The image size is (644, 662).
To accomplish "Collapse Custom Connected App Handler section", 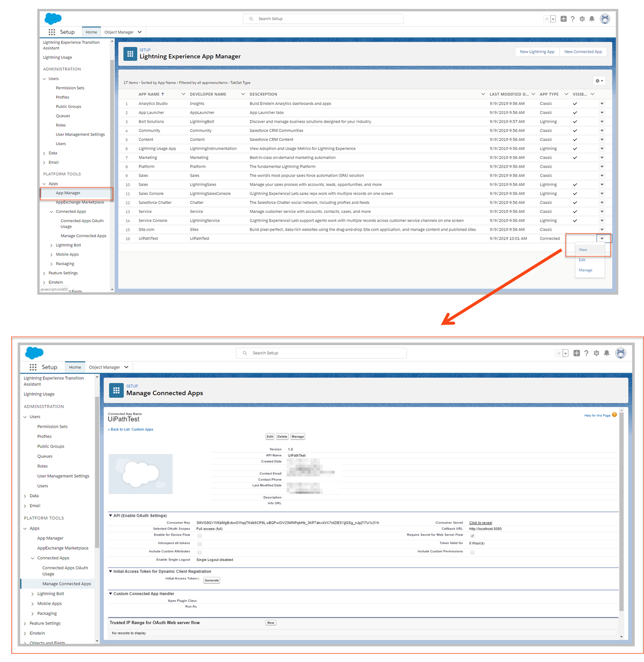I will point(110,593).
